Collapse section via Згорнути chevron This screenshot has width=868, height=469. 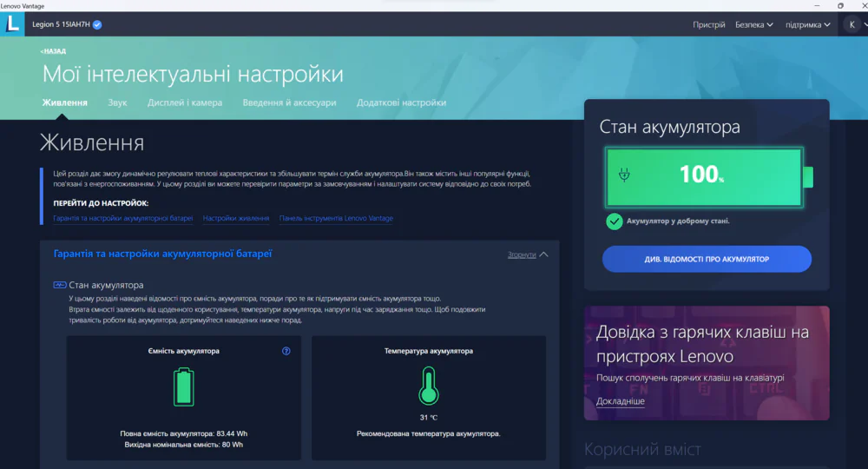point(543,254)
